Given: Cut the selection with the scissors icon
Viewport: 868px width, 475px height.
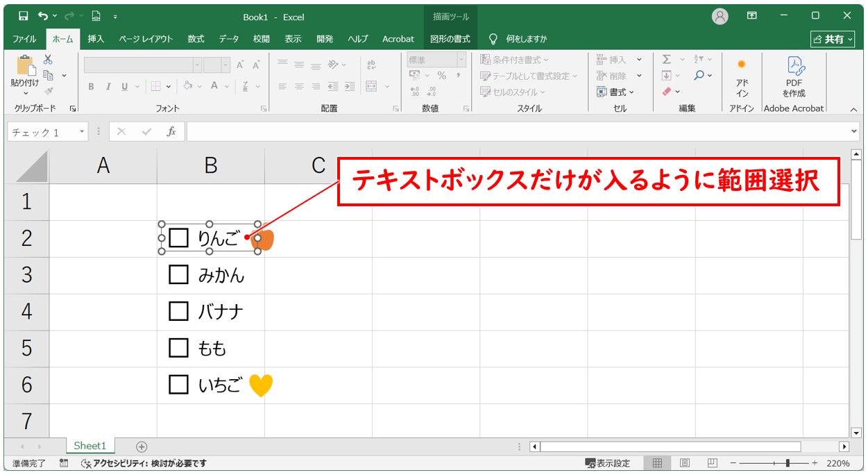Looking at the screenshot, I should pos(48,60).
